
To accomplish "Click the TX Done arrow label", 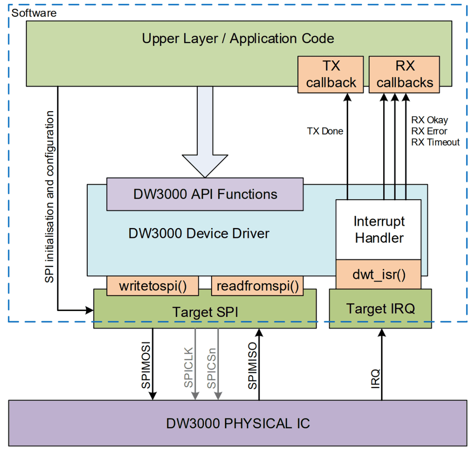I will [x=325, y=131].
